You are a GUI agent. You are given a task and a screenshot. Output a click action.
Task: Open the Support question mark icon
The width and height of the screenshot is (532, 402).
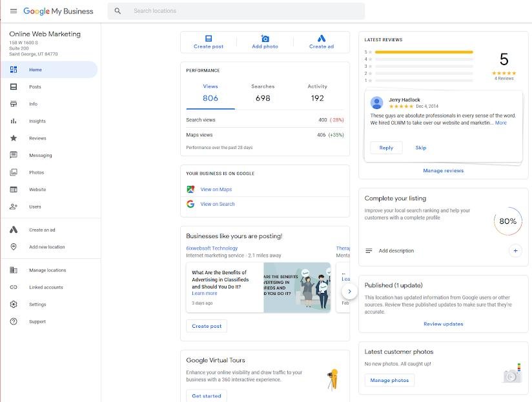[x=14, y=321]
